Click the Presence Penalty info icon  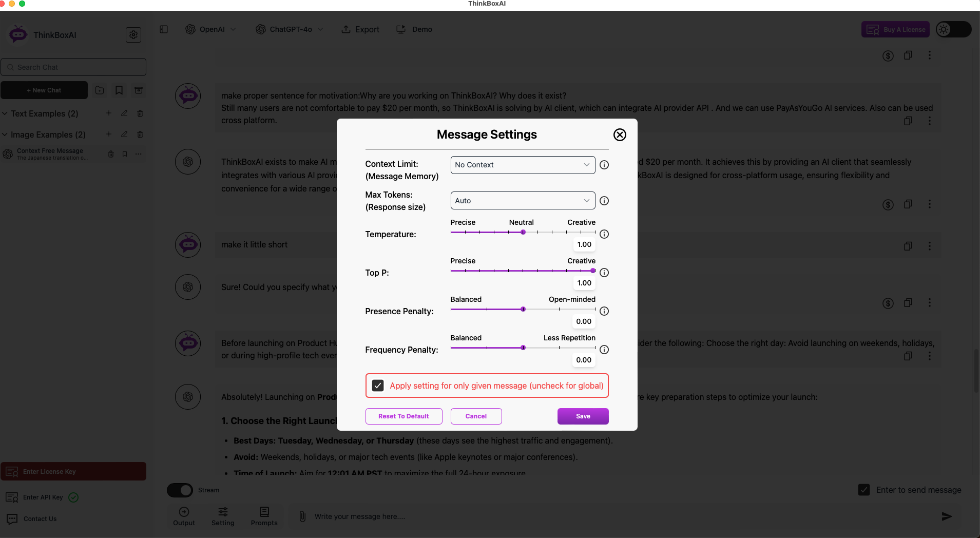point(604,311)
